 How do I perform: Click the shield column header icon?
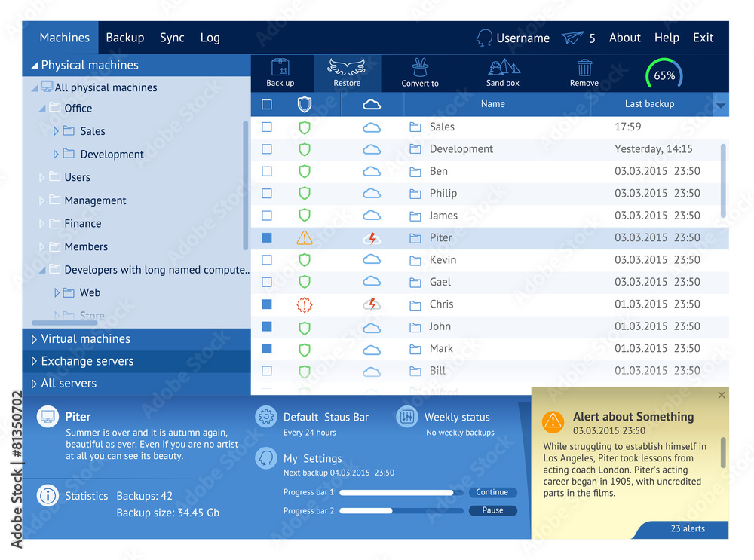coord(305,104)
